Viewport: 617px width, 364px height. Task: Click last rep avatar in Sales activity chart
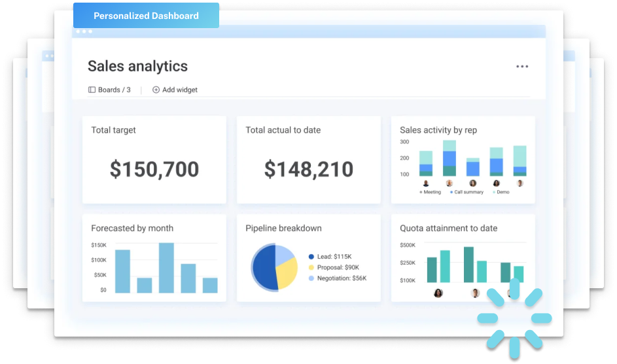tap(520, 184)
